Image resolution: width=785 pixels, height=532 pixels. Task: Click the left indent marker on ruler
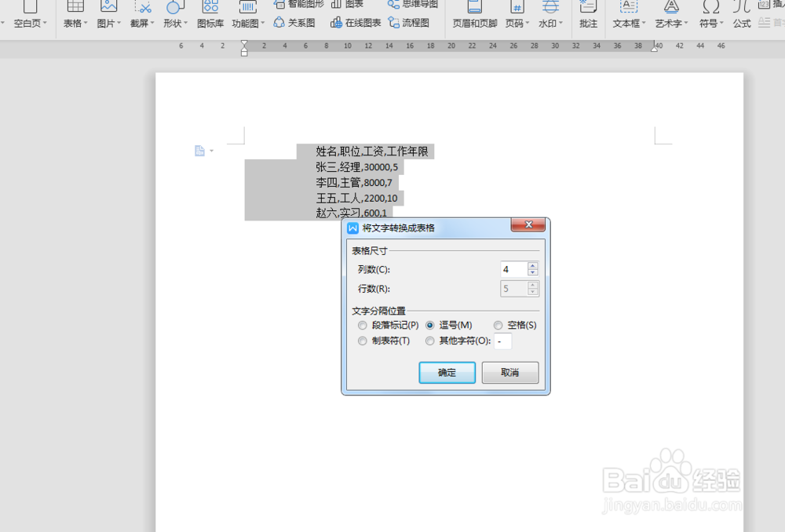[x=244, y=51]
